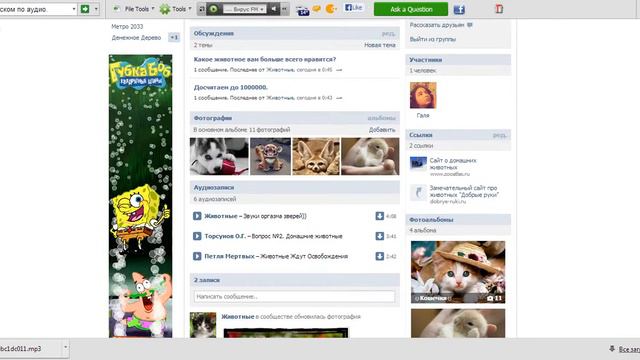
Task: Click the +1 badge beside Денежное Дерево
Action: click(174, 38)
